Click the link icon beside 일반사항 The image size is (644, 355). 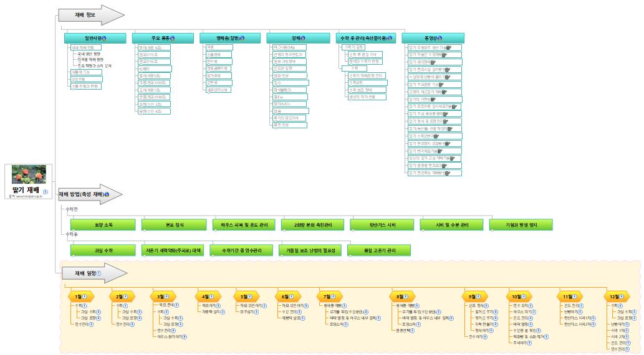coord(103,38)
